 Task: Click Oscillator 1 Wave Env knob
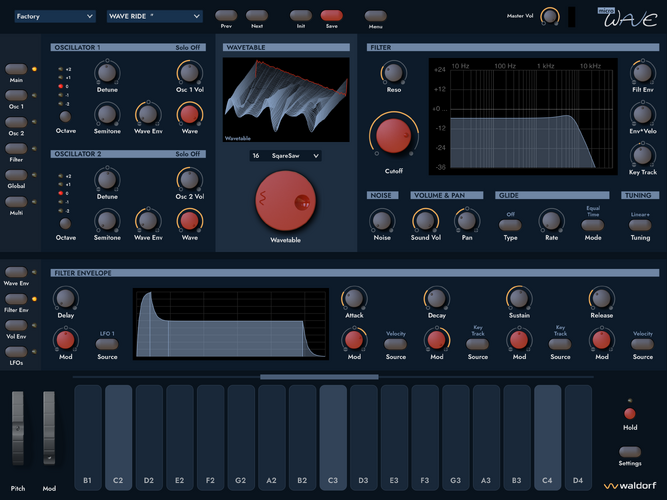click(148, 114)
